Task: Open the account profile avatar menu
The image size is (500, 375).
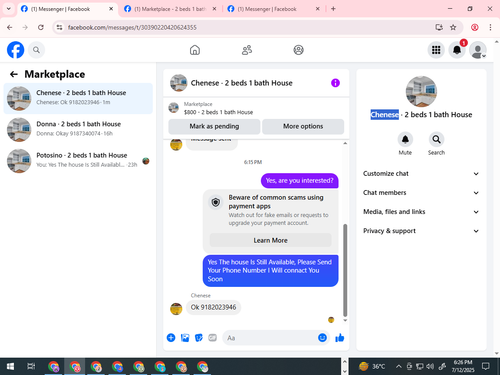Action: 478,50
